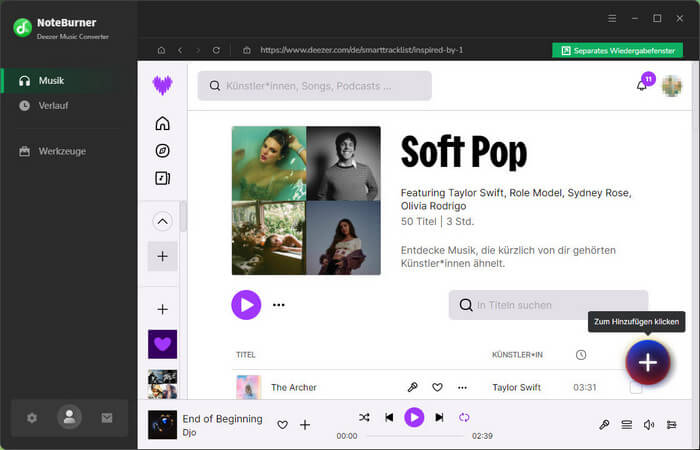Open Taylor Swift artist link
700x450 pixels.
517,388
